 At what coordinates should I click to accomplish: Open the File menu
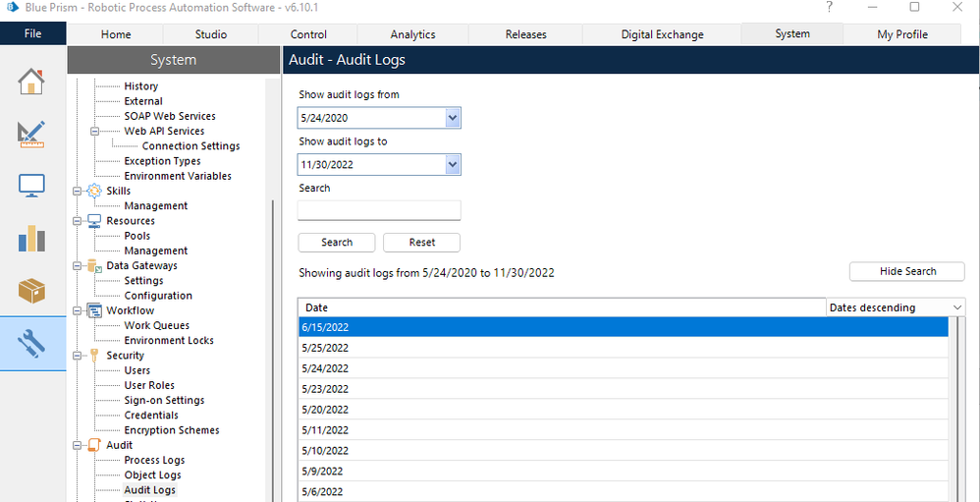click(x=32, y=33)
